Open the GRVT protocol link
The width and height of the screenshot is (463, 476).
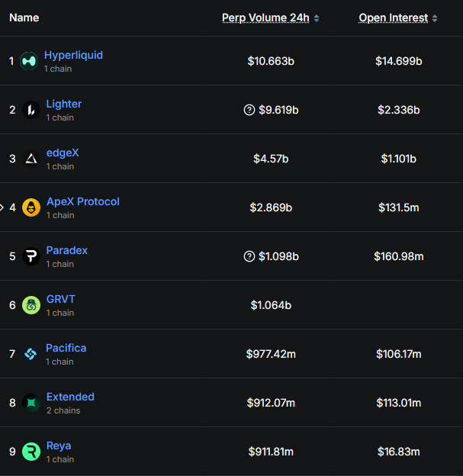[x=61, y=299]
